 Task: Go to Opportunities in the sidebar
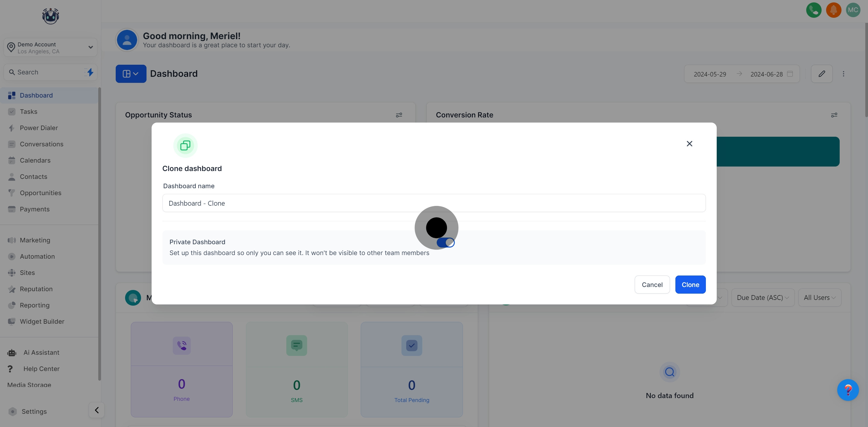(x=40, y=193)
